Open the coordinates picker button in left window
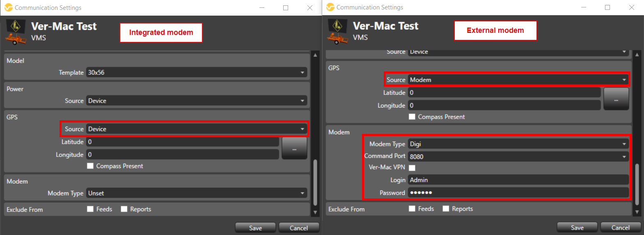Viewport: 644px width, 235px height. 294,148
